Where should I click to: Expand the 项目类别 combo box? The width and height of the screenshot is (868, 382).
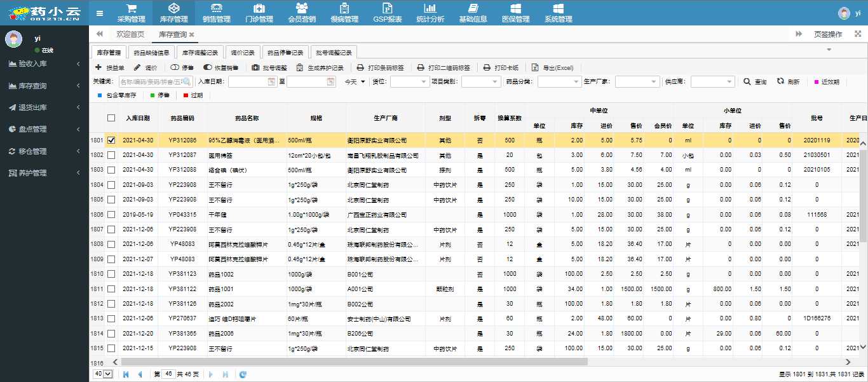[x=496, y=82]
